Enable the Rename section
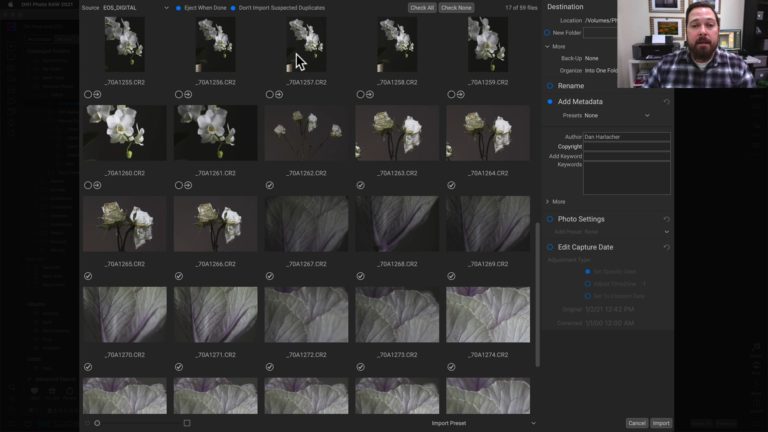The image size is (768, 432). [x=550, y=86]
